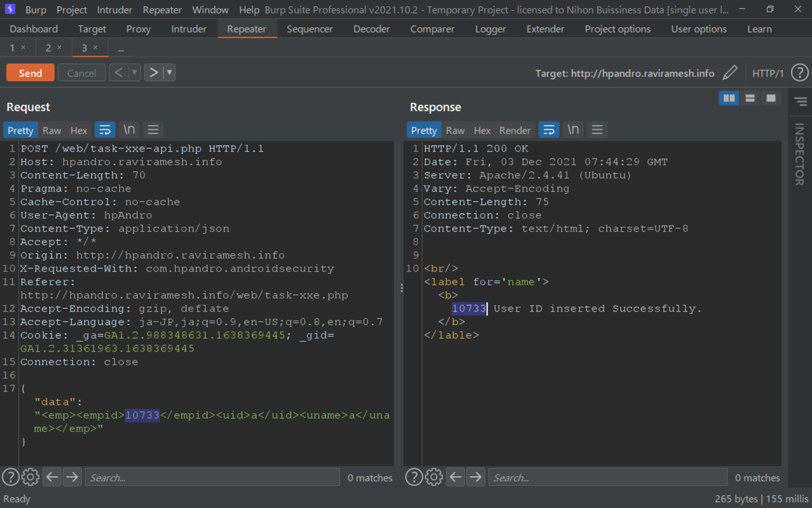Go to previous match in Request search
This screenshot has height=508, width=812.
(x=52, y=477)
